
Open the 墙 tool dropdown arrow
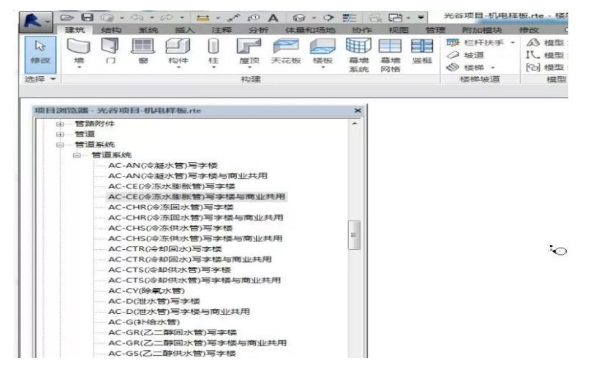pyautogui.click(x=79, y=67)
